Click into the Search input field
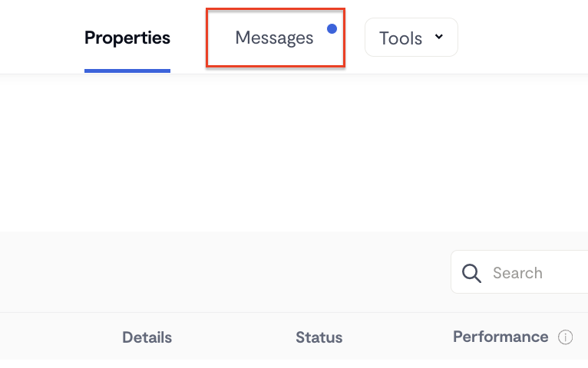The width and height of the screenshot is (588, 368). [x=520, y=272]
